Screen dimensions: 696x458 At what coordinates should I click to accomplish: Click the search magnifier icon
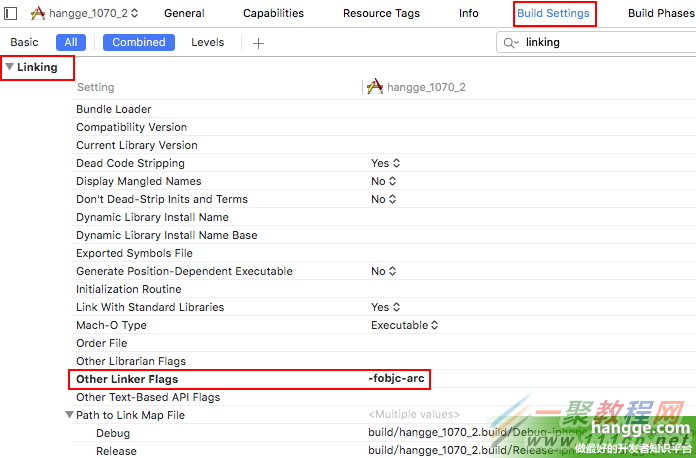click(511, 43)
